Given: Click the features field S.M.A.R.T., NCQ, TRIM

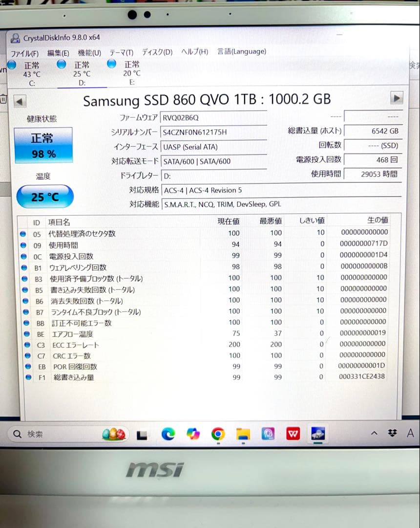Looking at the screenshot, I should pos(281,204).
